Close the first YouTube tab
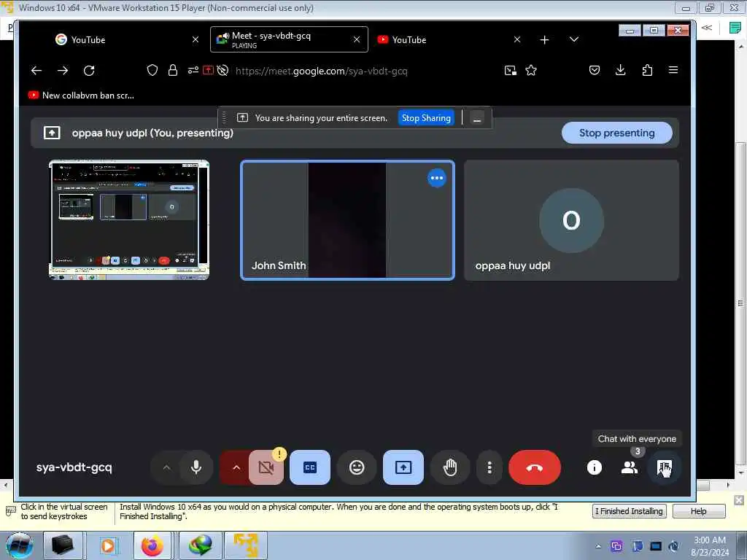Image resolution: width=747 pixels, height=560 pixels. (x=196, y=39)
